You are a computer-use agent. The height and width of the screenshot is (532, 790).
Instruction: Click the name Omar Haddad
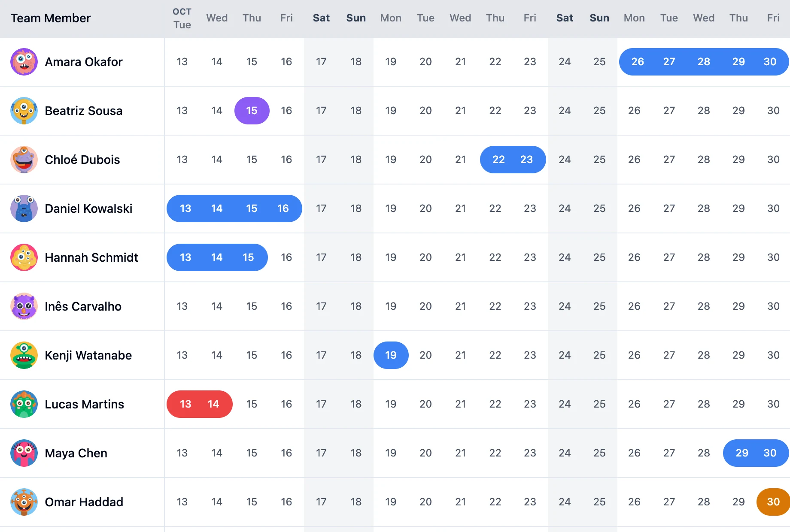pos(84,502)
